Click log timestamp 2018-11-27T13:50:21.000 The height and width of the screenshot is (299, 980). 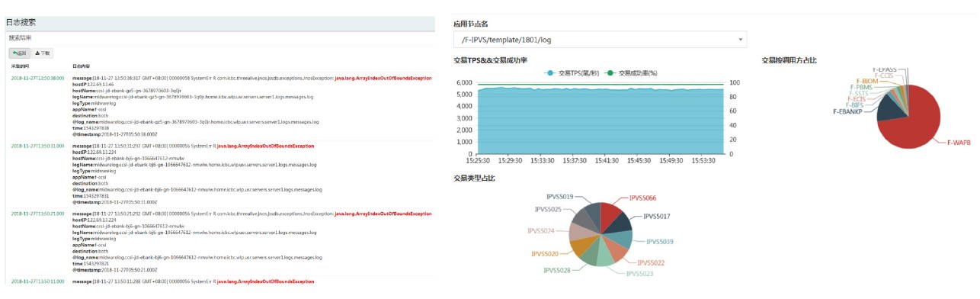click(x=37, y=214)
